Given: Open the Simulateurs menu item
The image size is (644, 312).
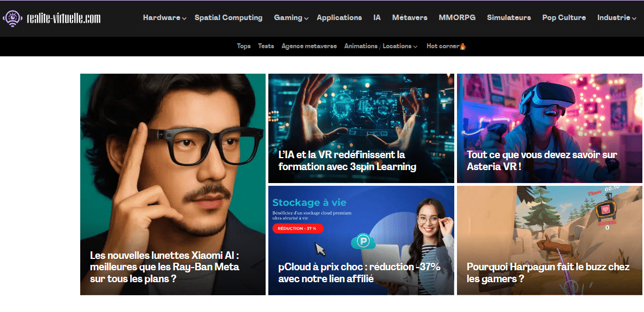Looking at the screenshot, I should coord(509,18).
